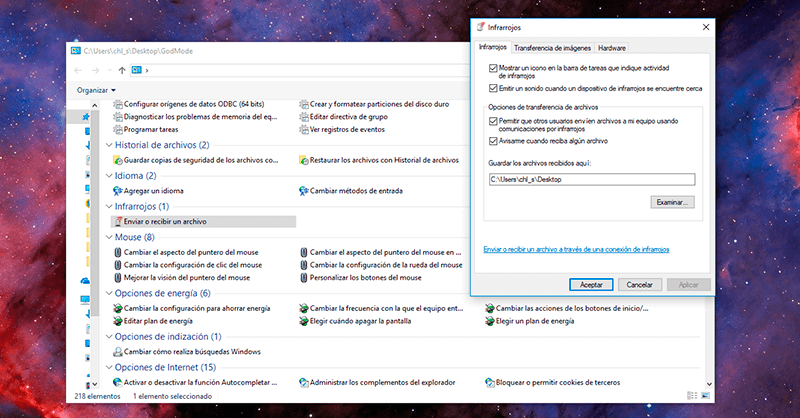Viewport: 800px width, 418px height.
Task: Collapse the 'Idioma (2)' group
Action: 109,176
